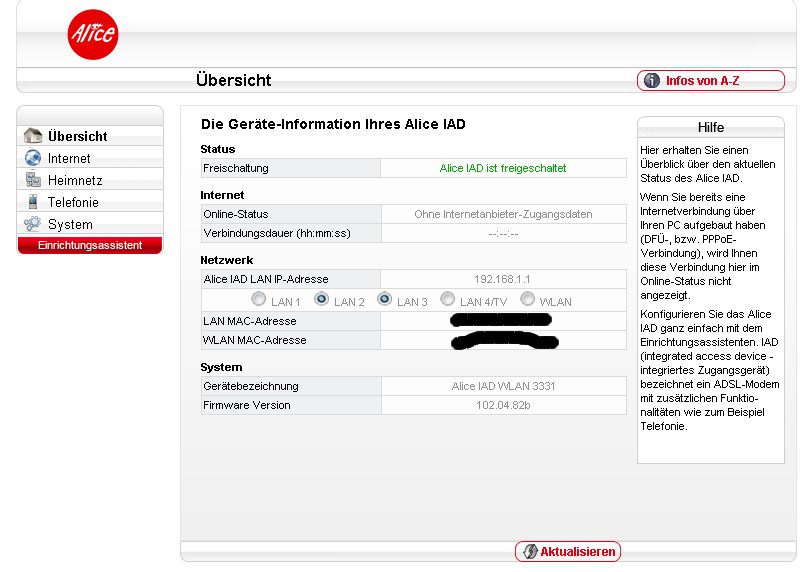Select the WLAN radio button
The width and height of the screenshot is (812, 572).
coord(528,299)
